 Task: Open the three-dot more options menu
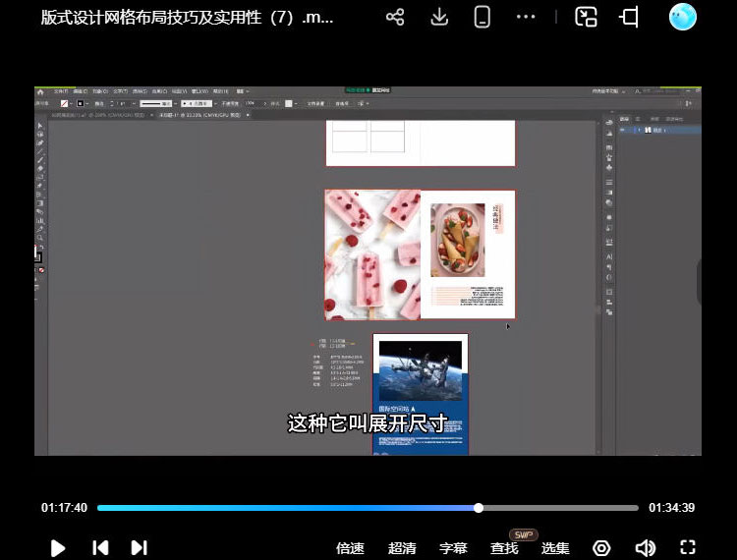pos(527,18)
